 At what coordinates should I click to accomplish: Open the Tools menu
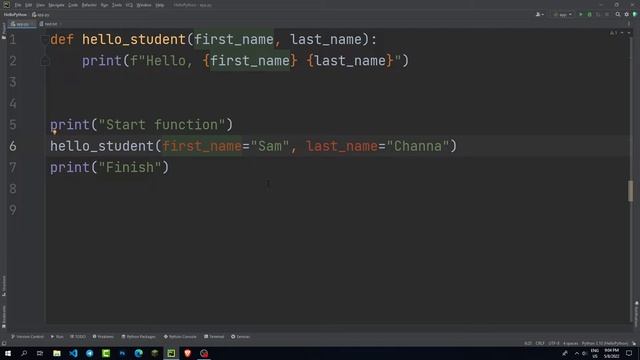117,5
